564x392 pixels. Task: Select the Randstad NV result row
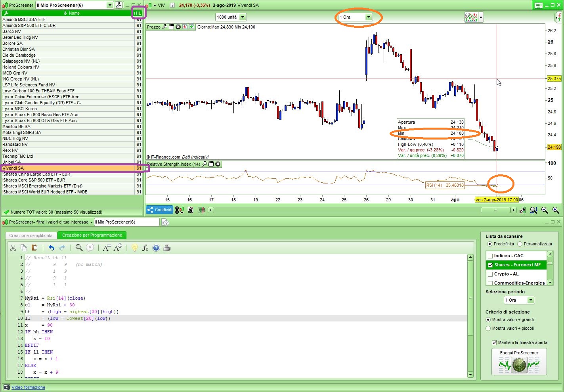coord(71,145)
